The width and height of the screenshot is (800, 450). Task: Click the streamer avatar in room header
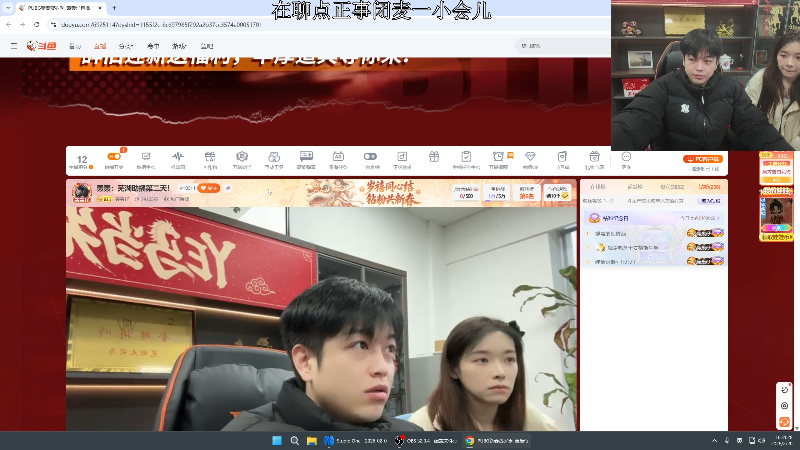pyautogui.click(x=82, y=192)
